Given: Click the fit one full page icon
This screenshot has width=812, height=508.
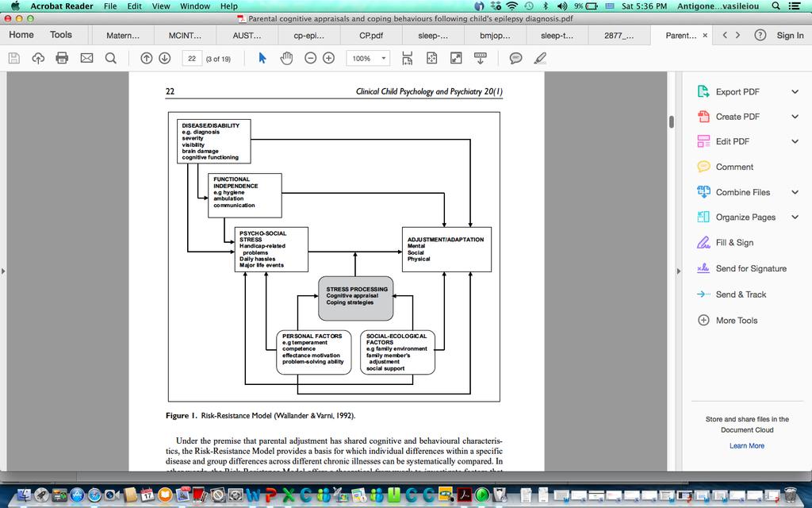Looking at the screenshot, I should (x=431, y=58).
